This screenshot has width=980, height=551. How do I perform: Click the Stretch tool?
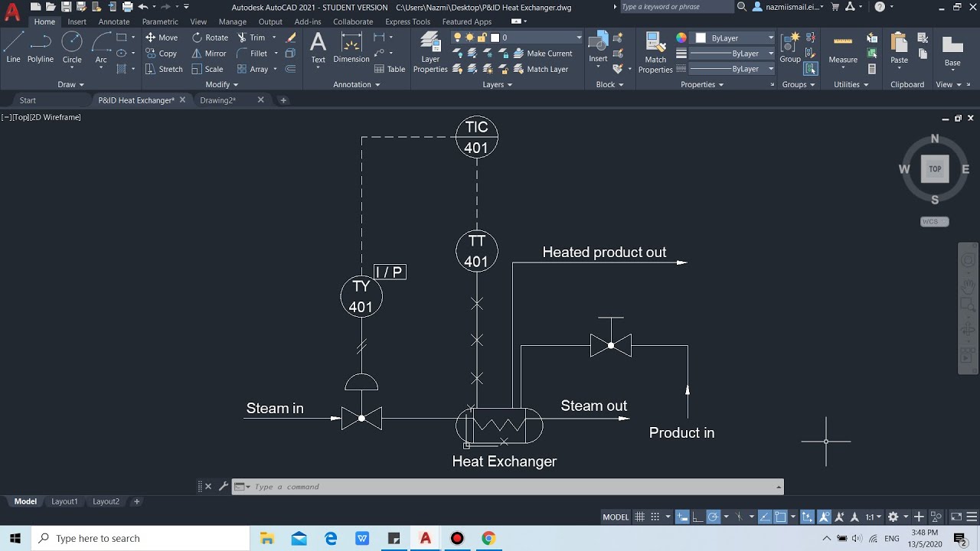(x=164, y=69)
